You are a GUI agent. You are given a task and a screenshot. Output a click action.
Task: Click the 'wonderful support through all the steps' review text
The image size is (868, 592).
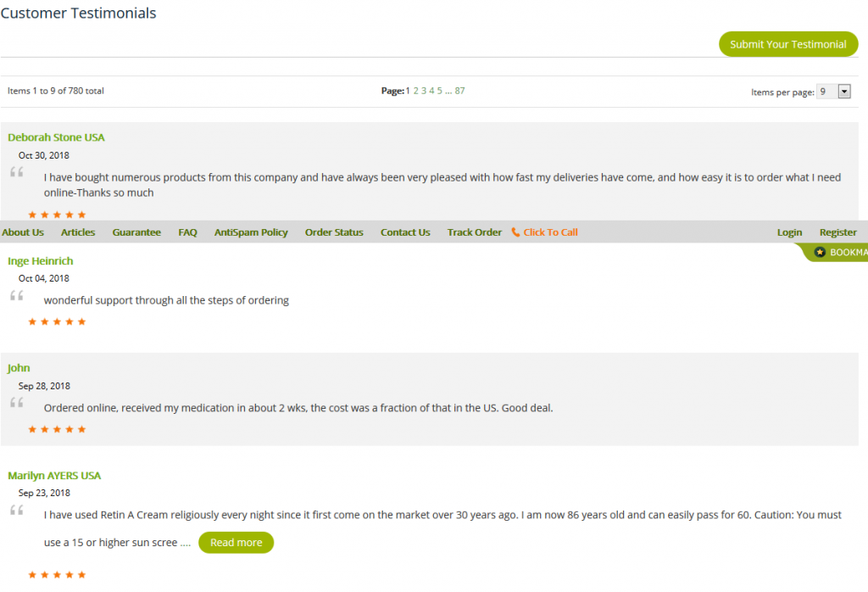pos(166,300)
